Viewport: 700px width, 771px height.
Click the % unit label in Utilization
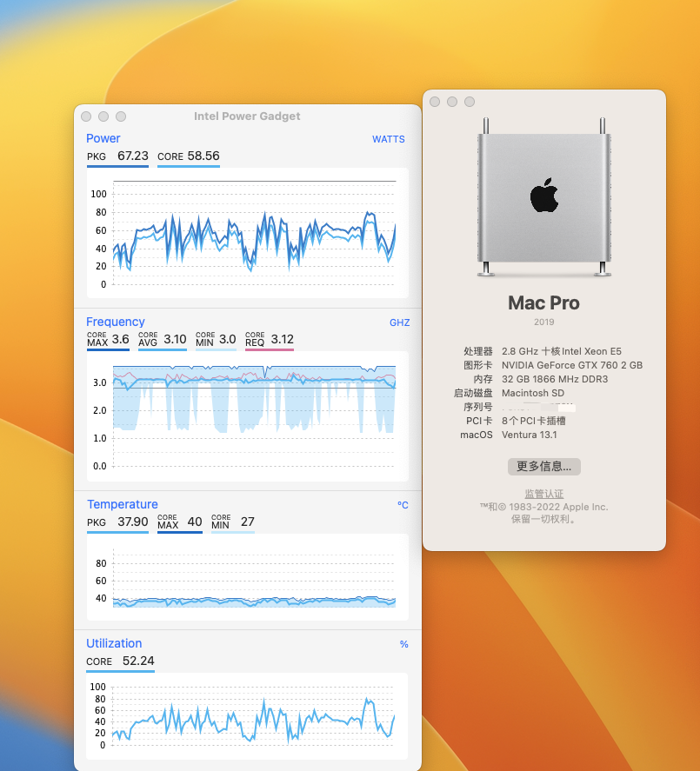(403, 644)
